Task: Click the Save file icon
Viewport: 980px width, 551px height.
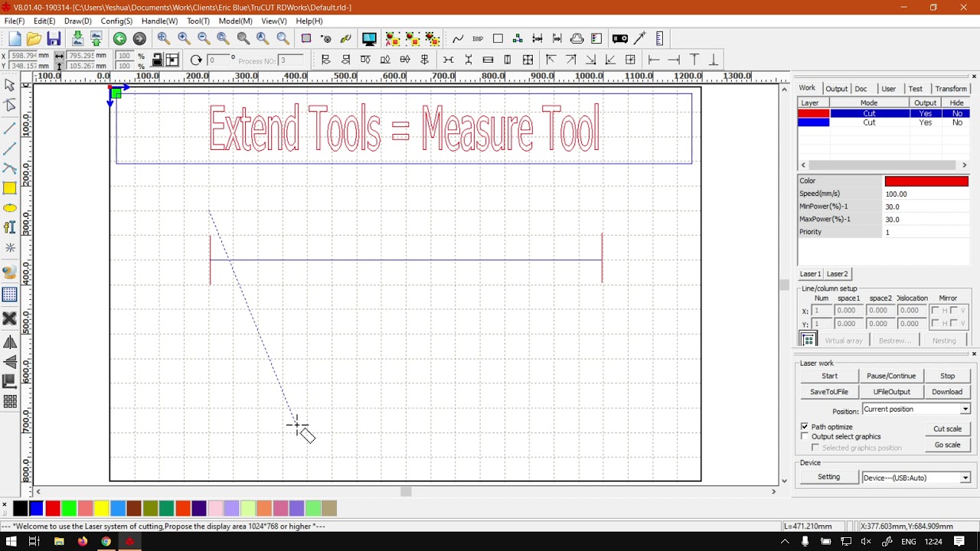Action: coord(54,39)
